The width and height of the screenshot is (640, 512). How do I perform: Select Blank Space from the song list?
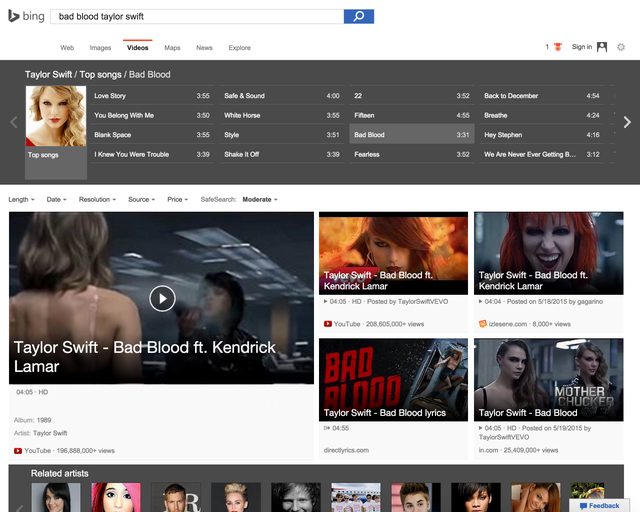pos(112,135)
